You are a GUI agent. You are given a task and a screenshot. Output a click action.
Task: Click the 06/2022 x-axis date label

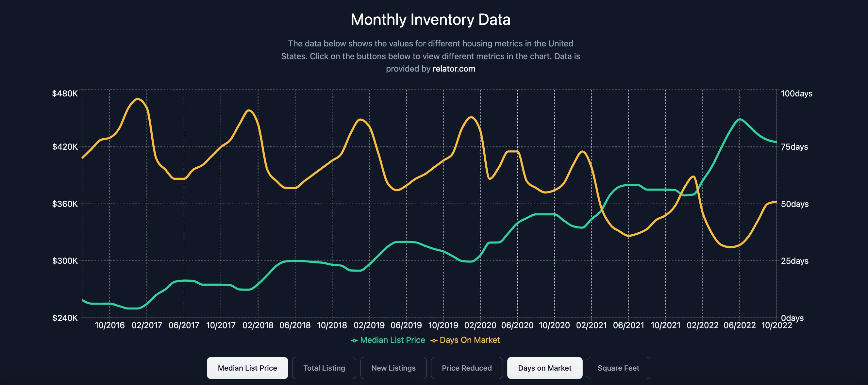pos(739,325)
